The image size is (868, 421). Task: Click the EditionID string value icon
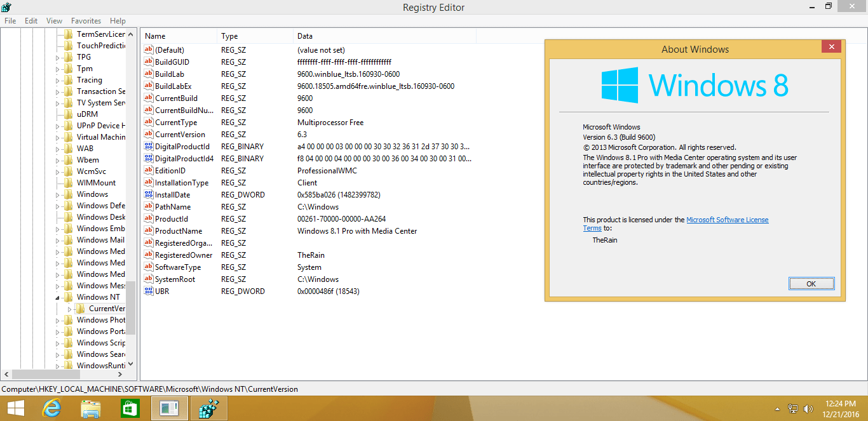[x=149, y=171]
